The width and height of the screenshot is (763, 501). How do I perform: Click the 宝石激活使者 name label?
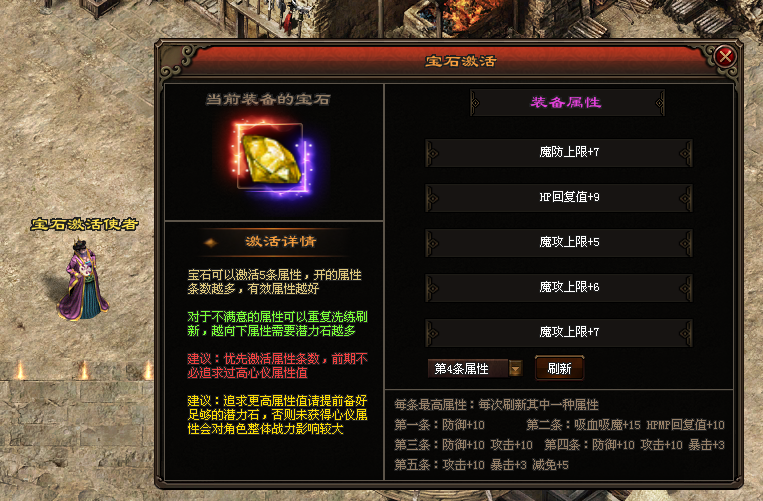84,224
